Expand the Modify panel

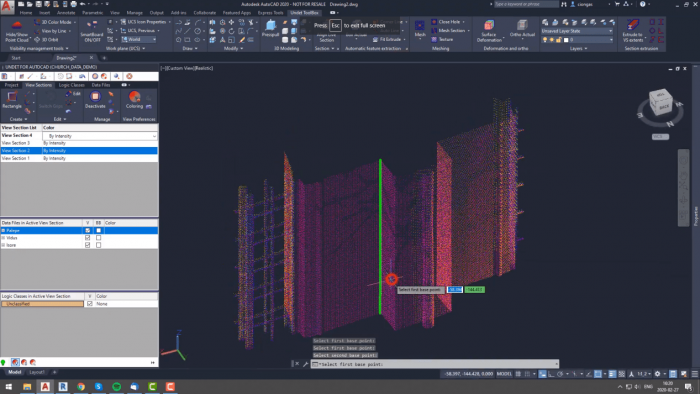coord(233,48)
